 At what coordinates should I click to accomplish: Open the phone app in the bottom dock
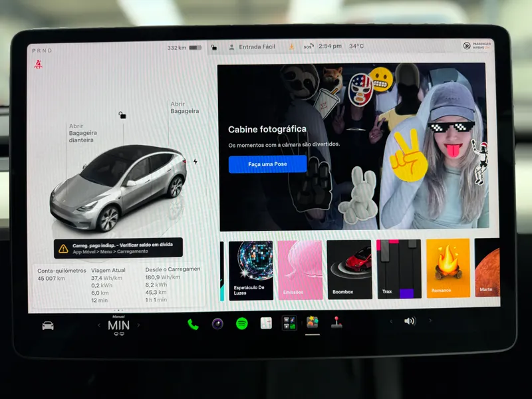click(193, 325)
